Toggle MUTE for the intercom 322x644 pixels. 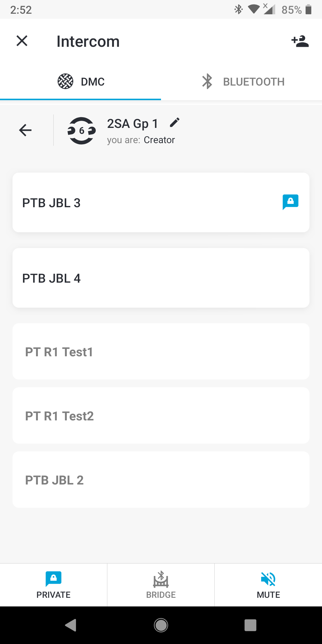coord(268,585)
